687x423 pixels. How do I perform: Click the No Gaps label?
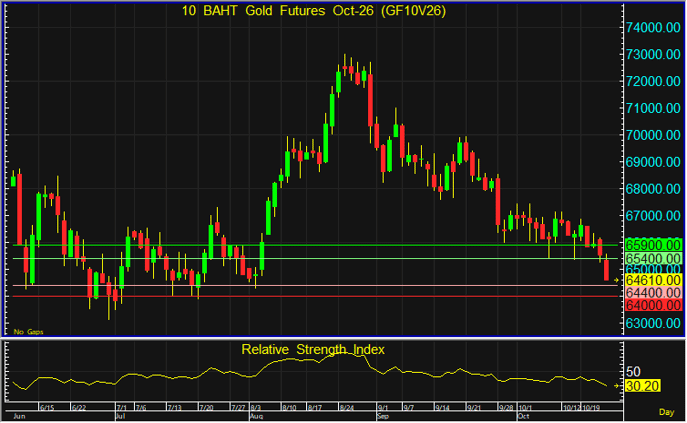28,332
